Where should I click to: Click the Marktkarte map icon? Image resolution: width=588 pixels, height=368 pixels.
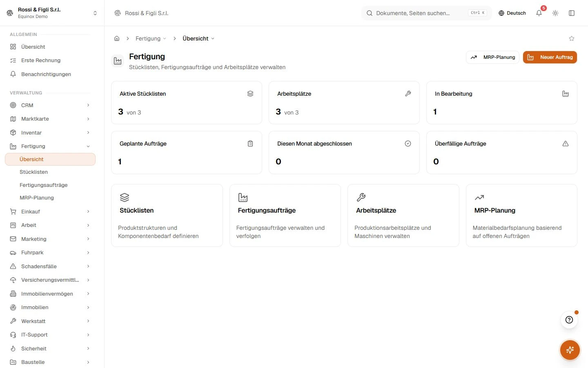[x=13, y=119]
